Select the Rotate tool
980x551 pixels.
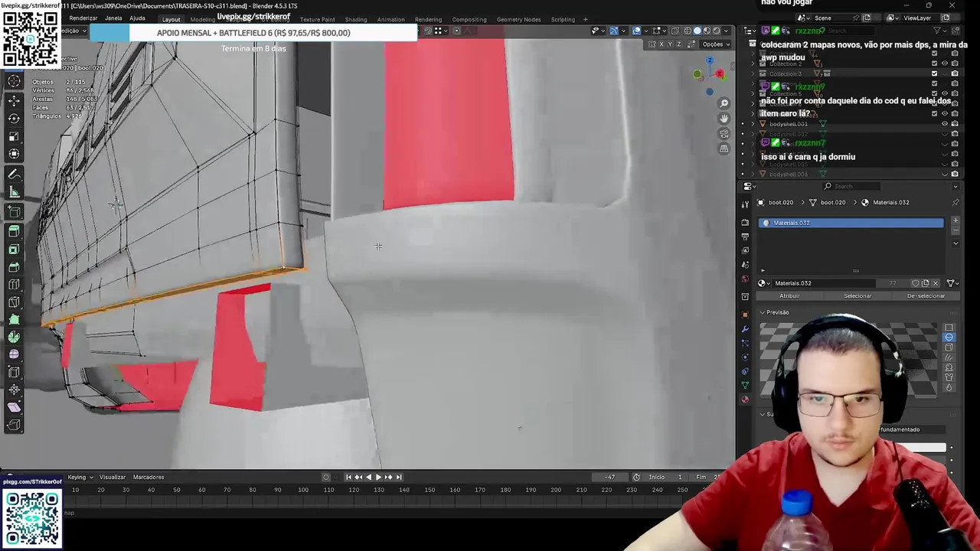click(x=14, y=118)
